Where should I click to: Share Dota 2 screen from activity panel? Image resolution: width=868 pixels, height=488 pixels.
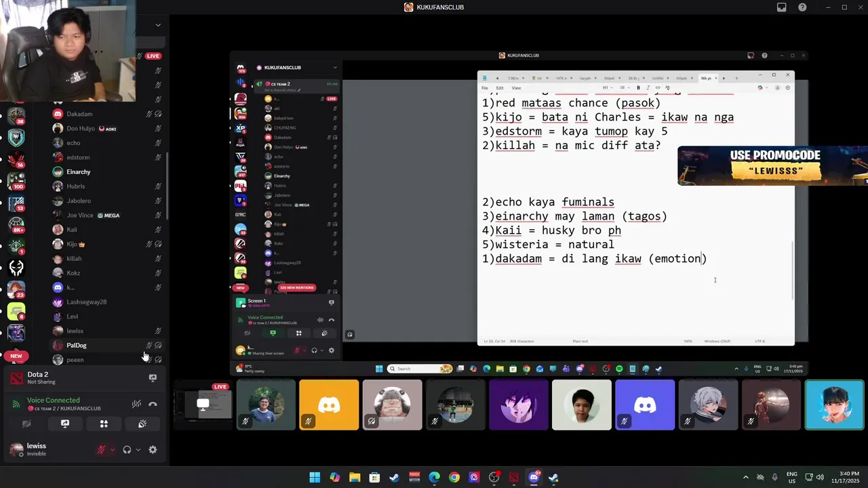tap(153, 378)
